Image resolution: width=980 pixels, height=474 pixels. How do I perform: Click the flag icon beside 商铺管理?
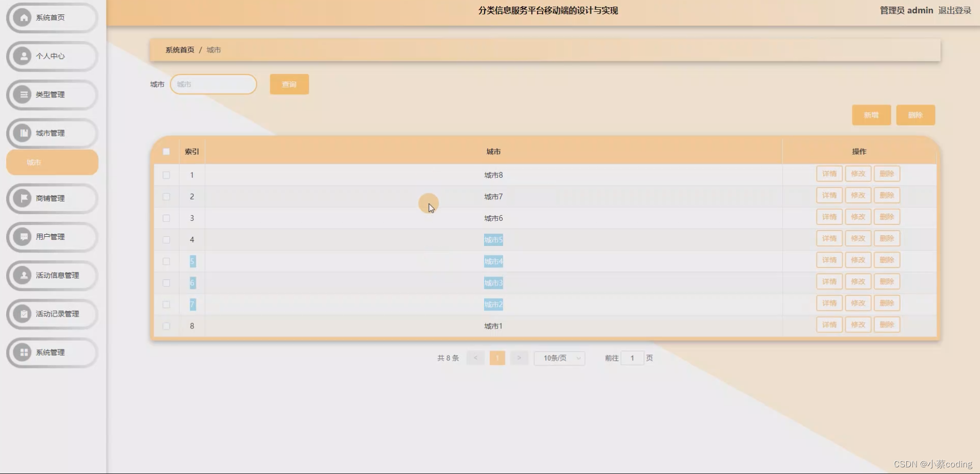(x=23, y=198)
